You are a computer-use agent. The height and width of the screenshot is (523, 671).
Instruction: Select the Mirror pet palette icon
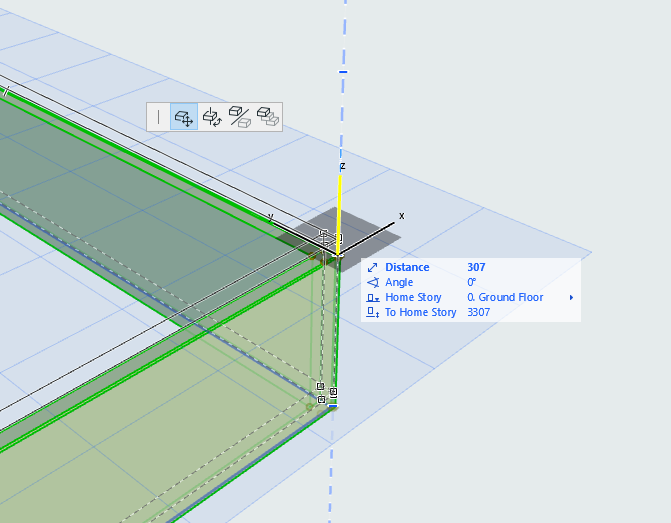[x=240, y=116]
